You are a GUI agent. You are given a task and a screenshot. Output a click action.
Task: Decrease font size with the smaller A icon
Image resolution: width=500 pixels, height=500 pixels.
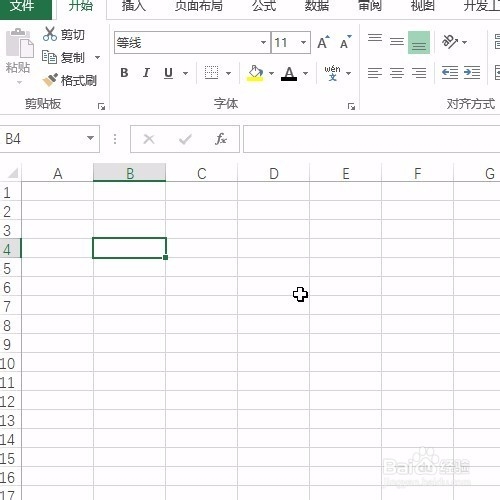tap(346, 42)
